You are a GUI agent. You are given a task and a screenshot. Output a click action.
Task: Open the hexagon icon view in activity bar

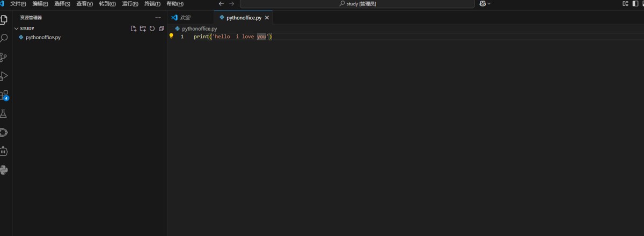click(x=4, y=133)
